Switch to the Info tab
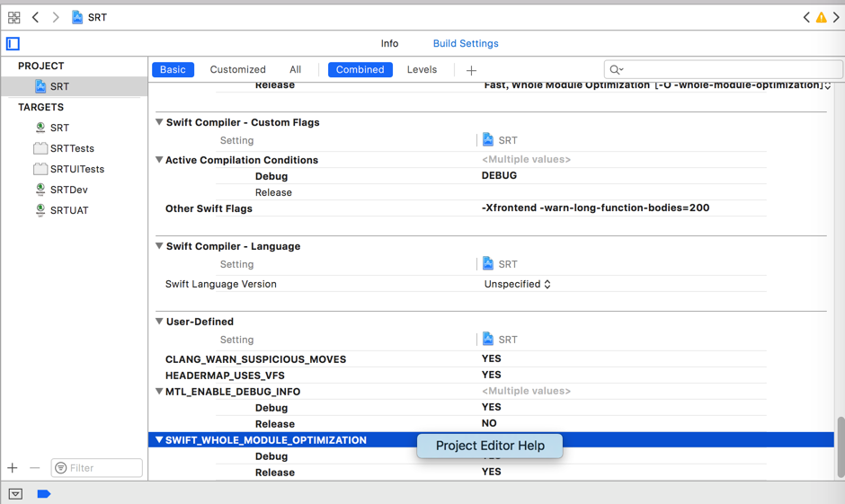Image resolution: width=845 pixels, height=504 pixels. coord(389,44)
